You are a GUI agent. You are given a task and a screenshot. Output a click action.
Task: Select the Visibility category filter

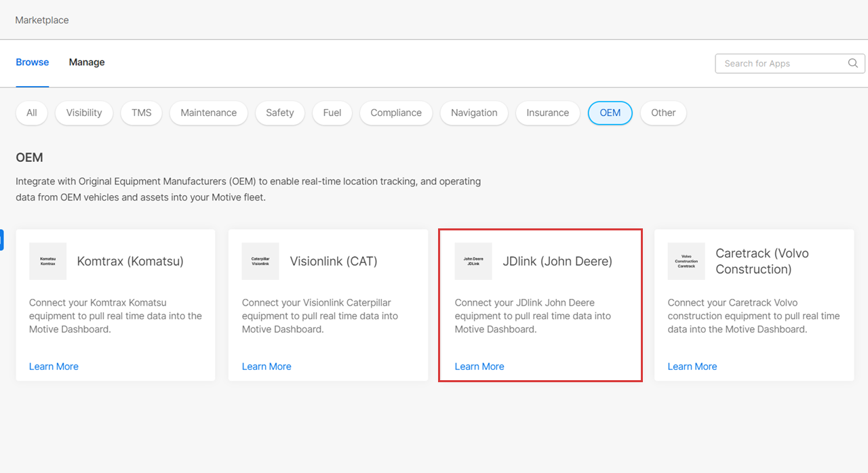[84, 113]
